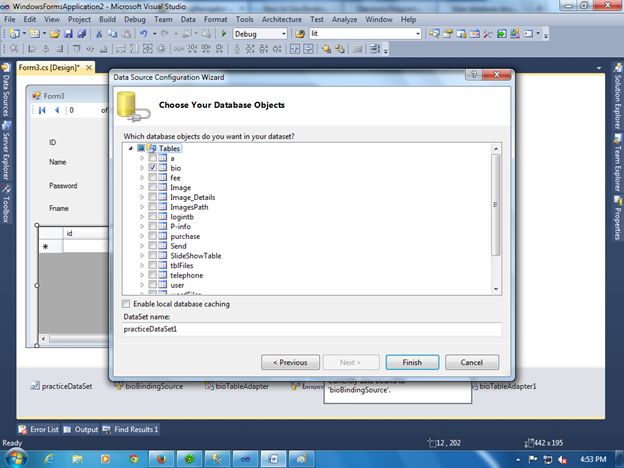Check the Image_Details table checkbox
Image resolution: width=624 pixels, height=468 pixels.
click(152, 197)
